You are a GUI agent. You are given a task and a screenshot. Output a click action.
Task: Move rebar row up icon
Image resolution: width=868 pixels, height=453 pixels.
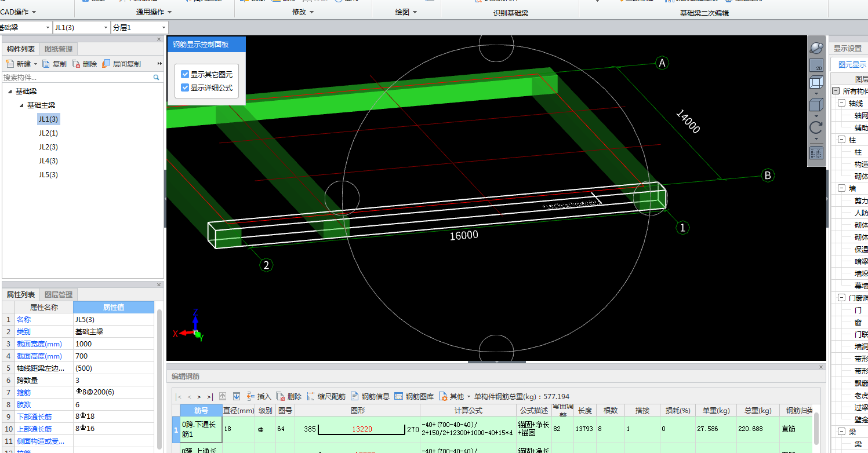point(223,396)
